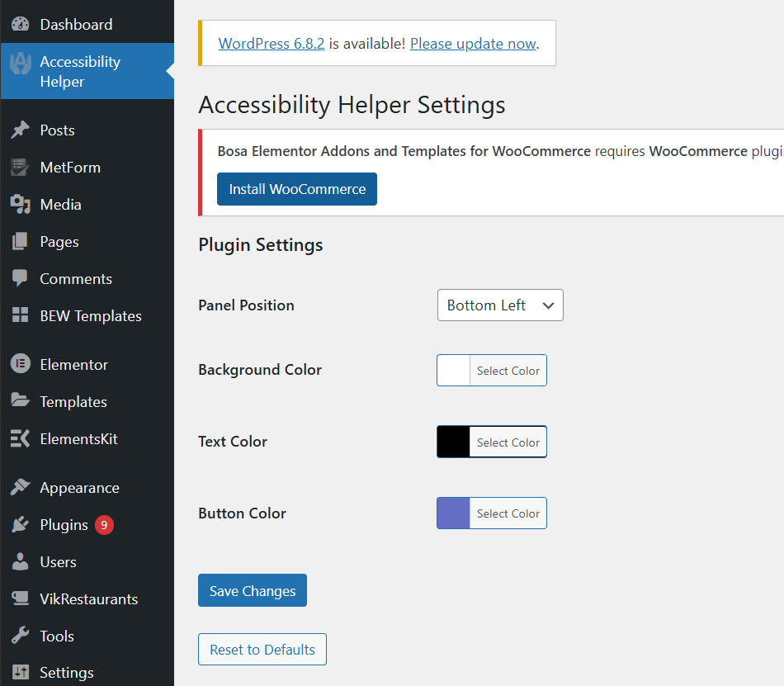Screen dimensions: 784x686
Task: Click the Users person icon
Action: 20,561
